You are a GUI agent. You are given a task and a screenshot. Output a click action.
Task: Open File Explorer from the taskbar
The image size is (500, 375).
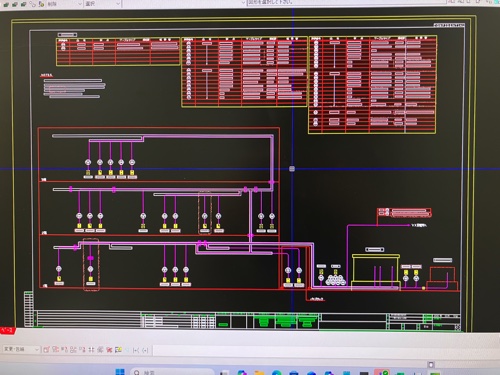point(259,372)
